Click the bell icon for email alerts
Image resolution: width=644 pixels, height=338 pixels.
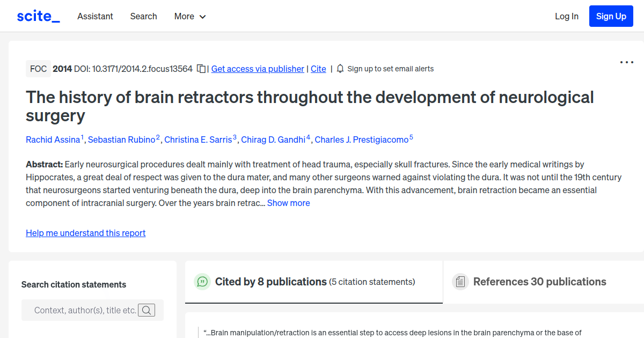(340, 69)
